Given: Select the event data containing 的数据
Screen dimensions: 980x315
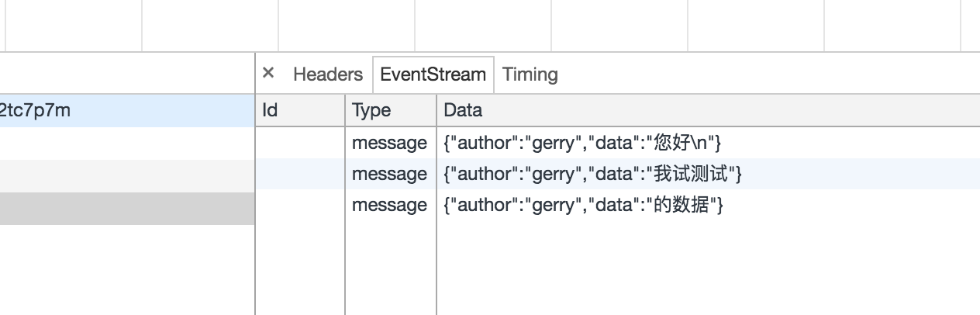Looking at the screenshot, I should click(x=583, y=205).
